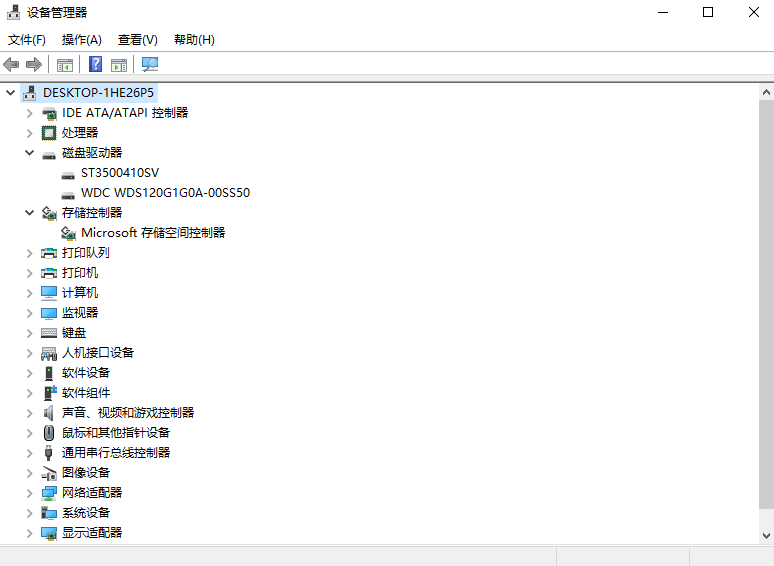This screenshot has width=774, height=566.
Task: Maximize the 设备管理器 window
Action: click(x=708, y=12)
